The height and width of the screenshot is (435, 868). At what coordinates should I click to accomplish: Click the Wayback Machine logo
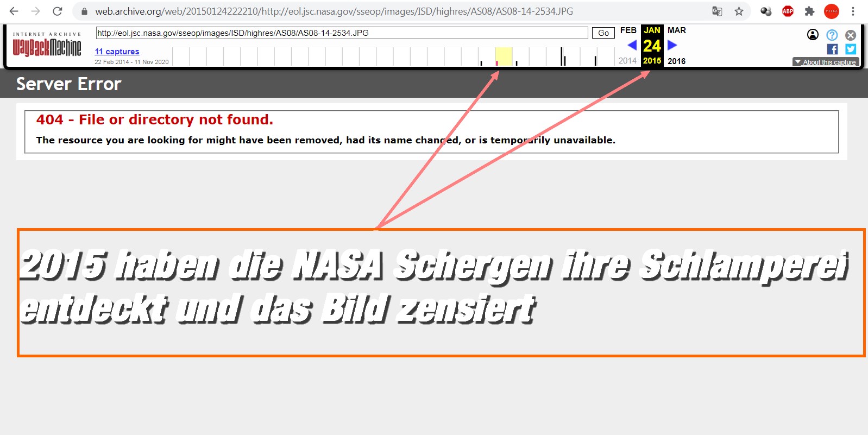[47, 45]
